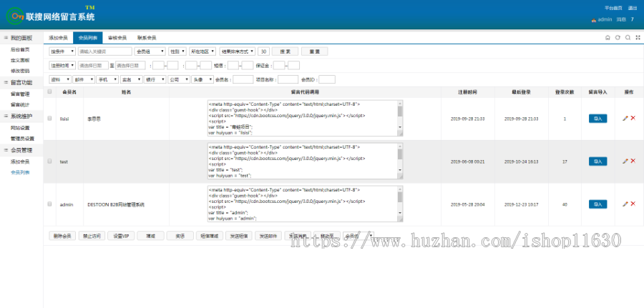
Task: Open the 邮件 filter dropdown
Action: 84,79
